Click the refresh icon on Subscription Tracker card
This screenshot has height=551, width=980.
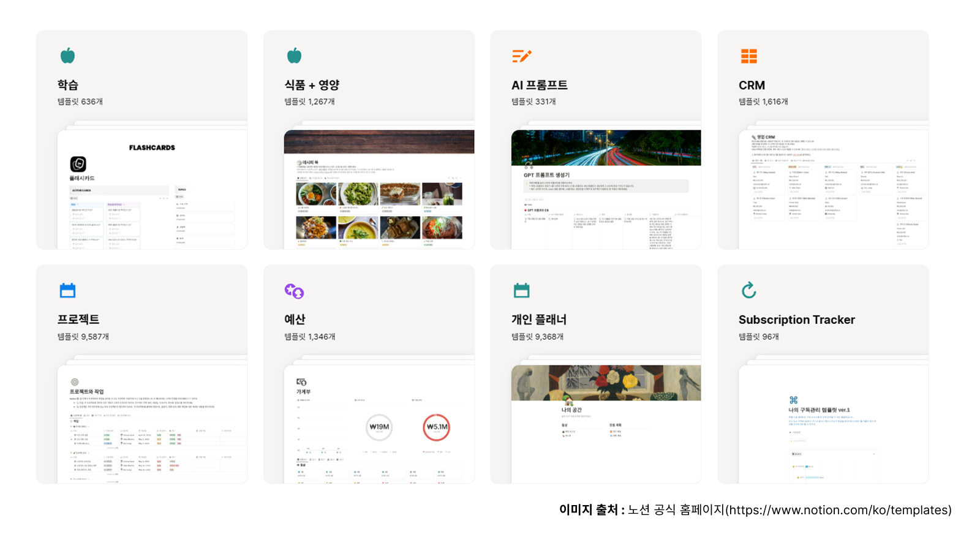748,290
